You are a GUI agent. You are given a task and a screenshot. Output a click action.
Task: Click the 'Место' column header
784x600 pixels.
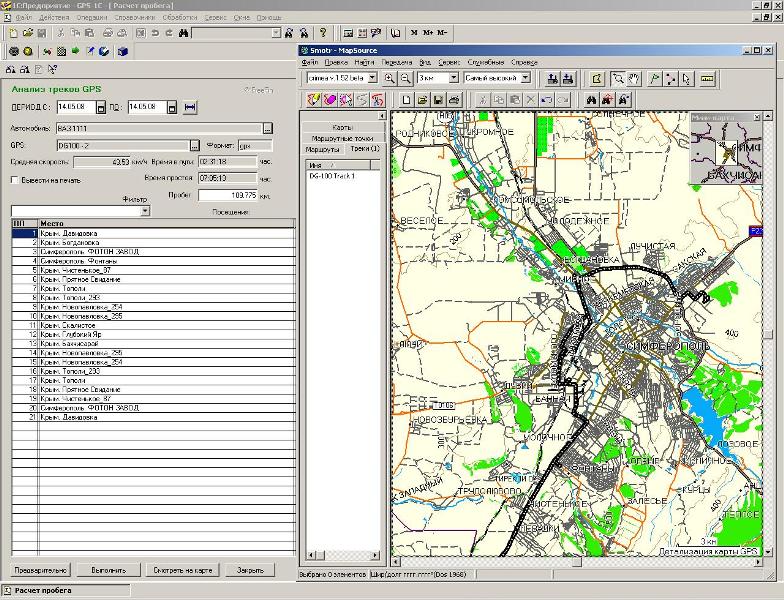tap(167, 224)
